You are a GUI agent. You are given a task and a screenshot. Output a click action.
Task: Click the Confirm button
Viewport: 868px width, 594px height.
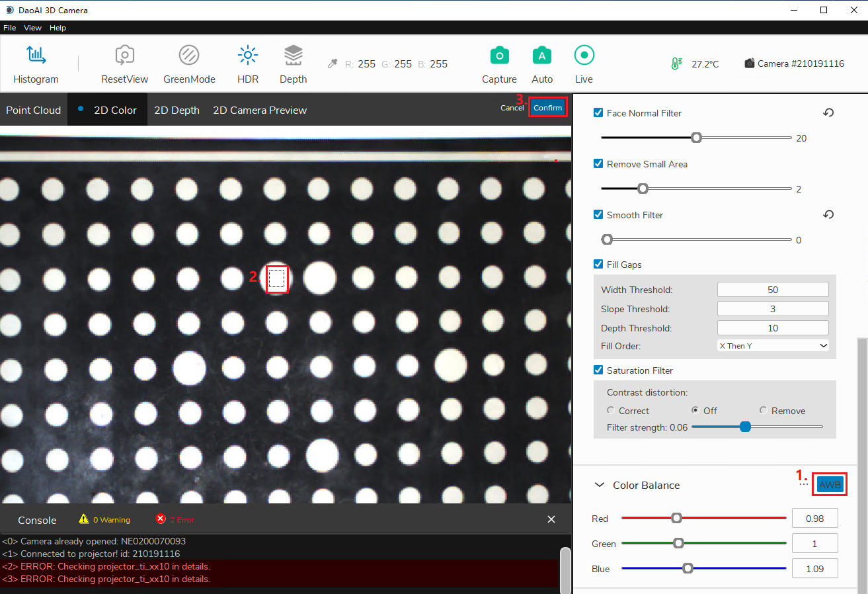point(547,108)
